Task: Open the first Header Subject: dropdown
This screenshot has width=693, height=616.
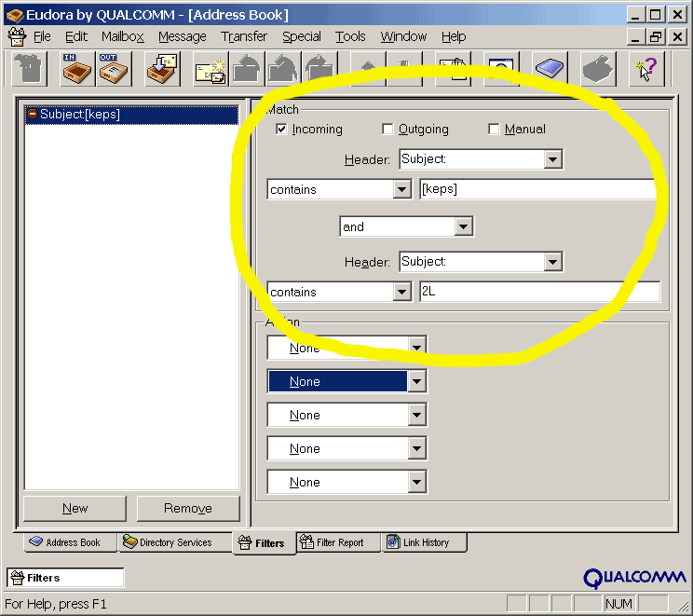Action: [552, 159]
